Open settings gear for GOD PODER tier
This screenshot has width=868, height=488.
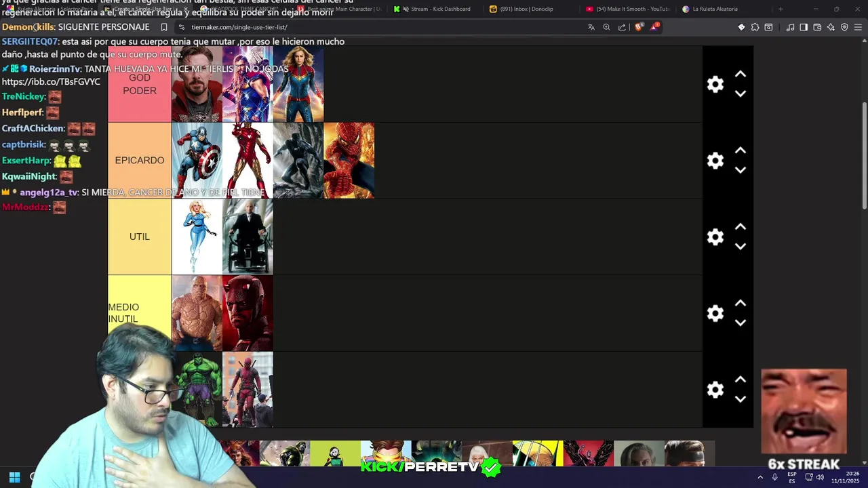715,85
